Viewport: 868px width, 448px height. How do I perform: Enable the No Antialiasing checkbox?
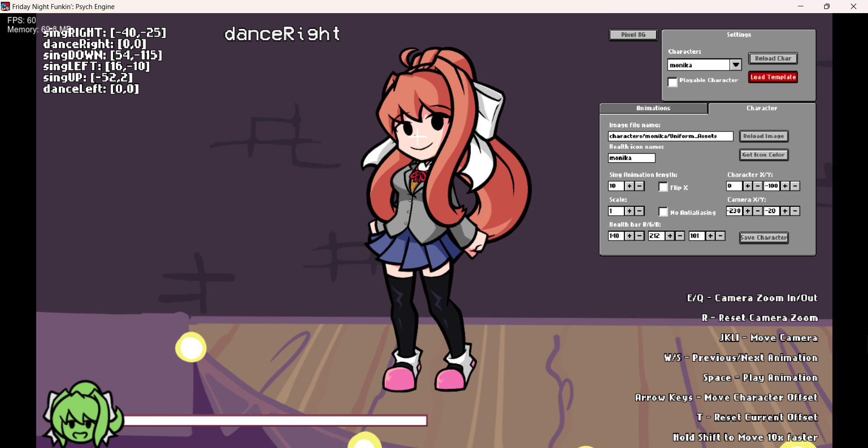pos(663,212)
